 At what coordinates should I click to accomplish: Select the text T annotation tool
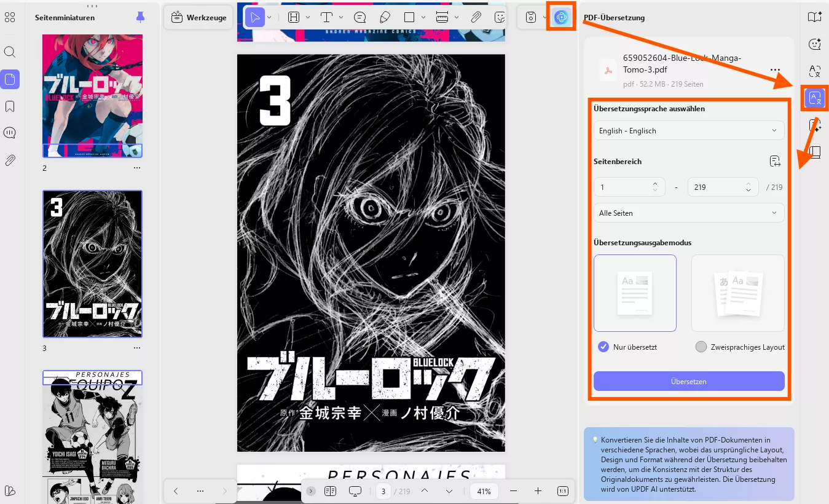(x=328, y=17)
